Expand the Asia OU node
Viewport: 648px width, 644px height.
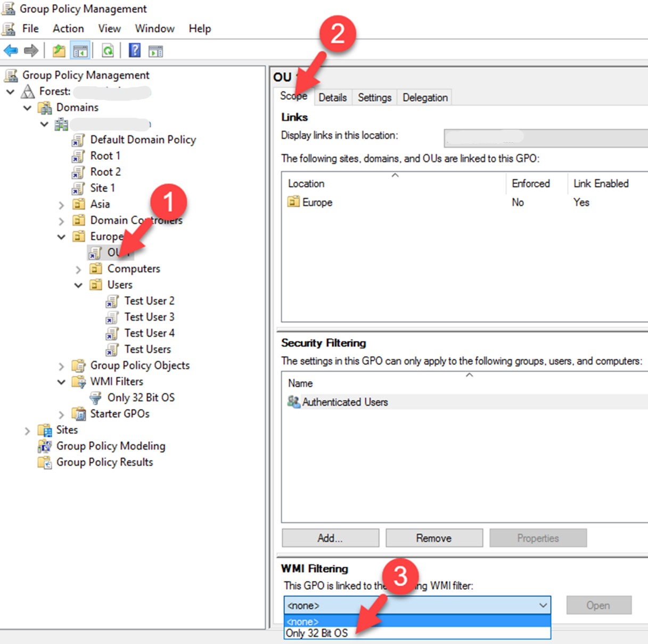(x=62, y=205)
